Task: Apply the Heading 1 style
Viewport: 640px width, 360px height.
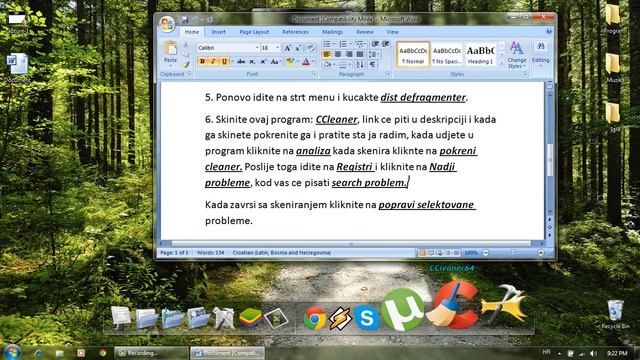Action: tap(480, 54)
